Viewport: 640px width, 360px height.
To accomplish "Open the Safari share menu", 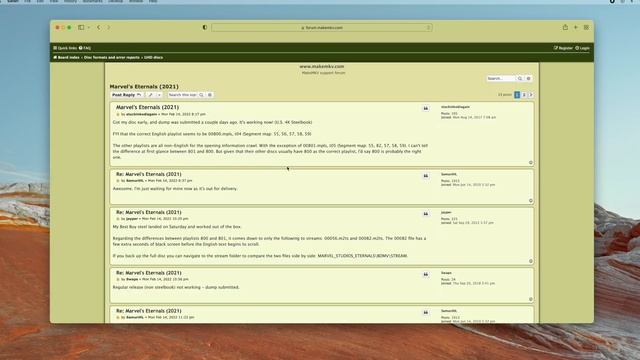I will point(565,27).
